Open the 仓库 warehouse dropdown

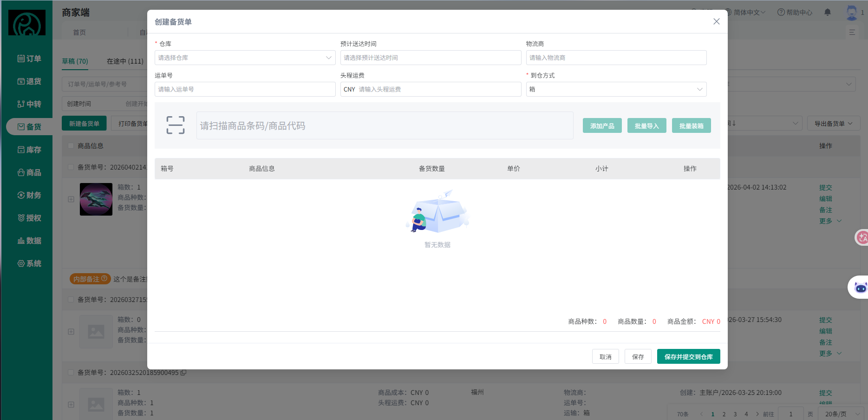pyautogui.click(x=245, y=58)
